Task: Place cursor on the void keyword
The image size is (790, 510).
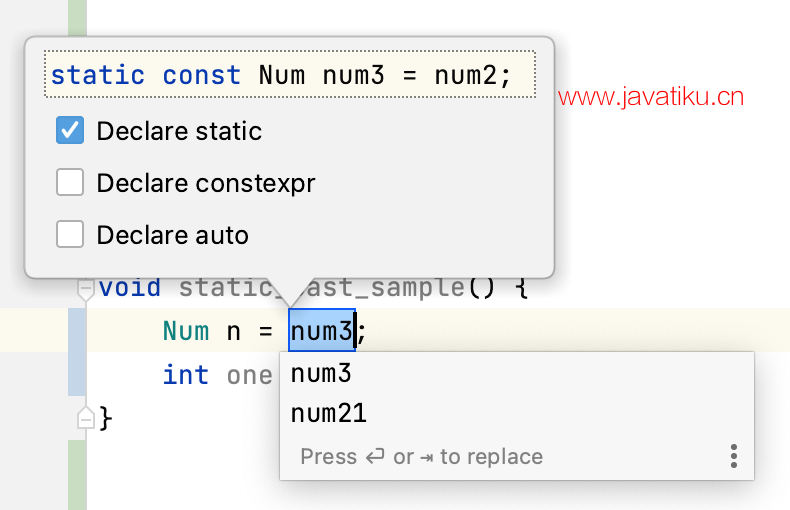Action: [130, 288]
